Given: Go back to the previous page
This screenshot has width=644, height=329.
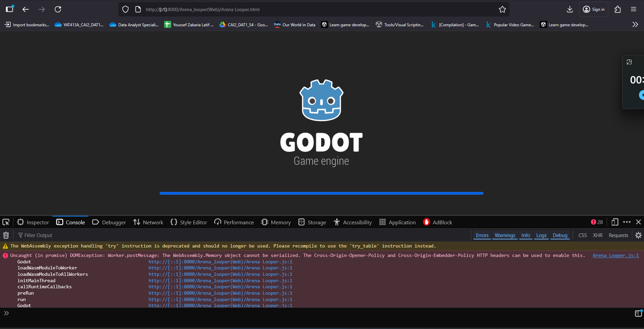Looking at the screenshot, I should tap(26, 9).
